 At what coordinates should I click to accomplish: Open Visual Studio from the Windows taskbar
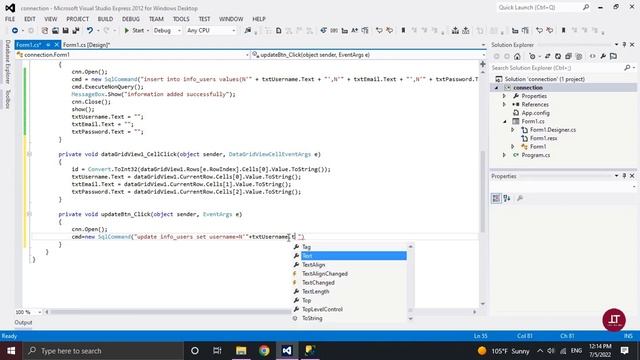point(287,351)
